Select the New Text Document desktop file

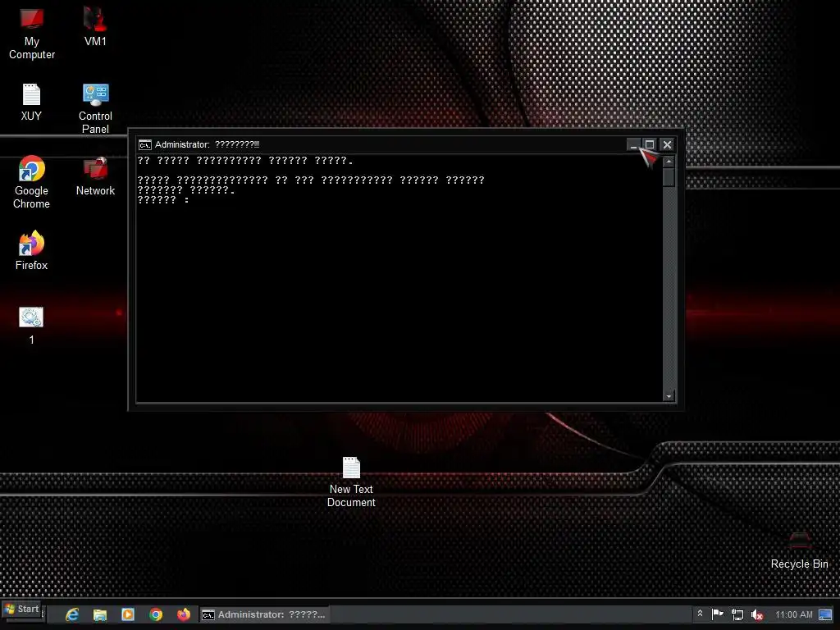(x=351, y=482)
